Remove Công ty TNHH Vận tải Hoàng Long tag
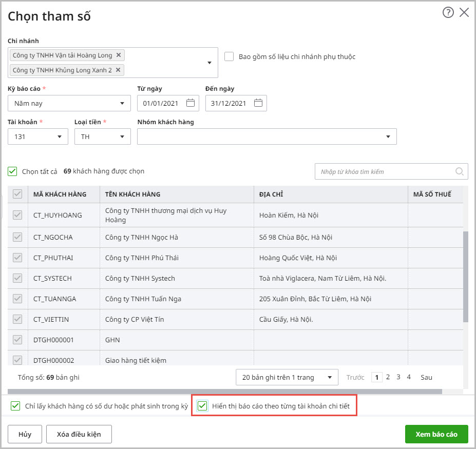Viewport: 476px width, 449px height. coord(119,55)
